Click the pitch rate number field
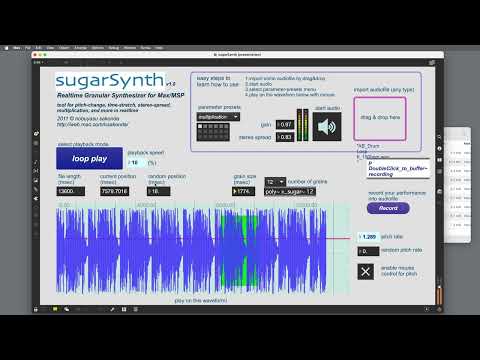The width and height of the screenshot is (480, 360). pyautogui.click(x=368, y=237)
